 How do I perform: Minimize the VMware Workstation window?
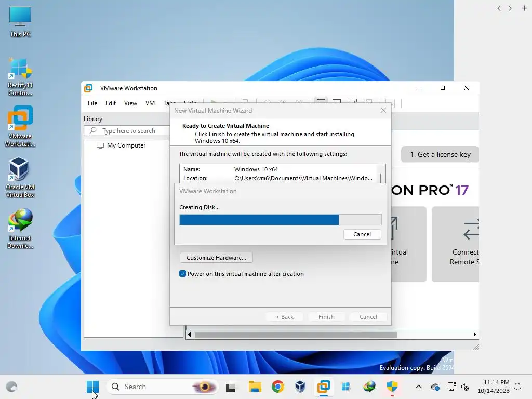pos(418,88)
